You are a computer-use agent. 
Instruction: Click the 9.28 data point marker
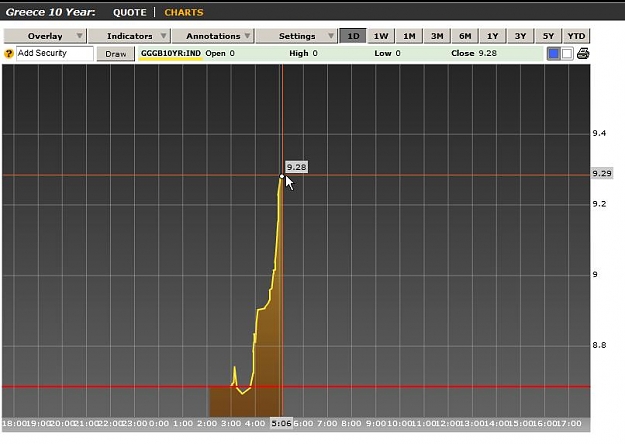click(282, 176)
